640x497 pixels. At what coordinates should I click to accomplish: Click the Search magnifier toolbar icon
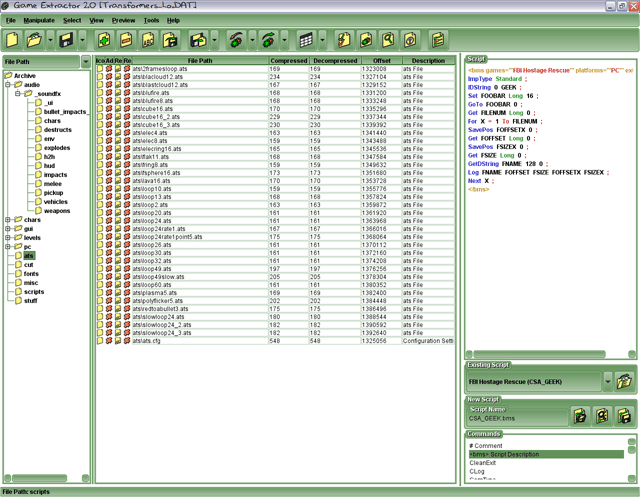click(x=388, y=40)
